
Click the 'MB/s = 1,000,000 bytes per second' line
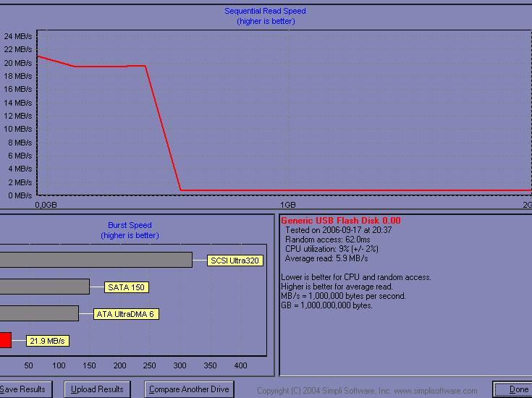(343, 296)
